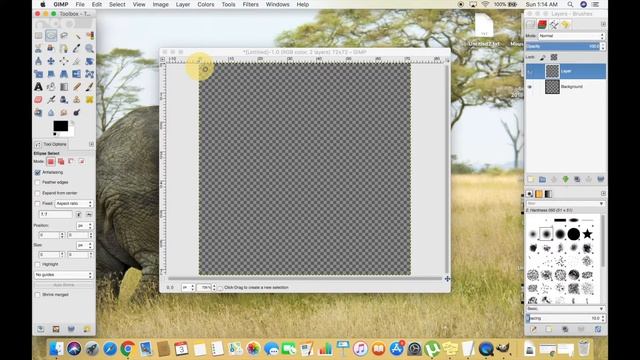Select the Zoom magnifier tool
This screenshot has height=360, width=640.
tap(89, 49)
